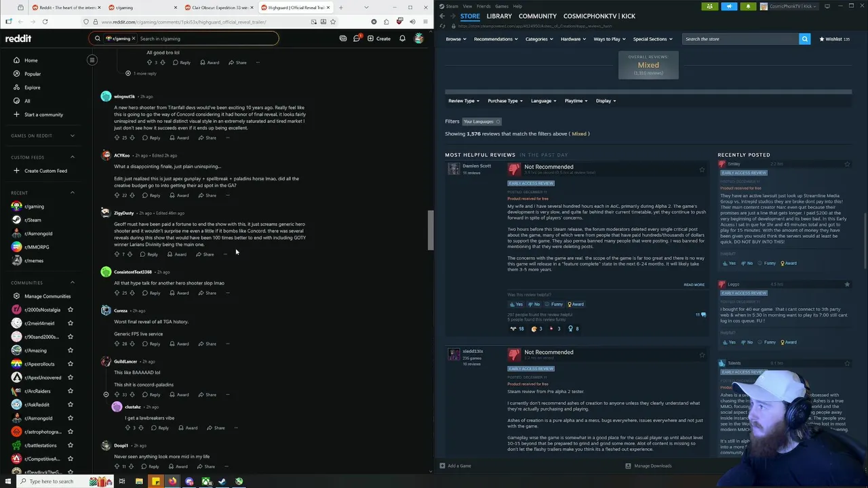Downvote the ACYKoo comment
Image resolution: width=868 pixels, height=488 pixels.
pos(132,195)
